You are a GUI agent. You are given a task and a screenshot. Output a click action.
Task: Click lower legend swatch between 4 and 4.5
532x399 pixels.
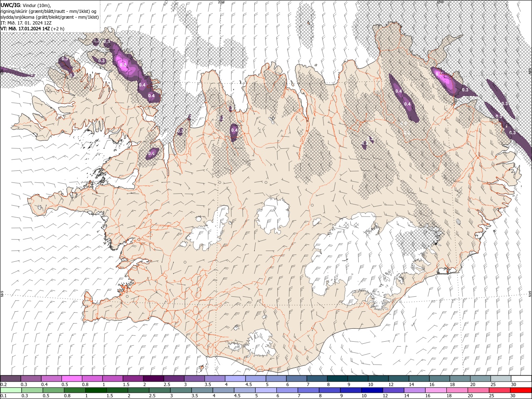pyautogui.click(x=223, y=390)
